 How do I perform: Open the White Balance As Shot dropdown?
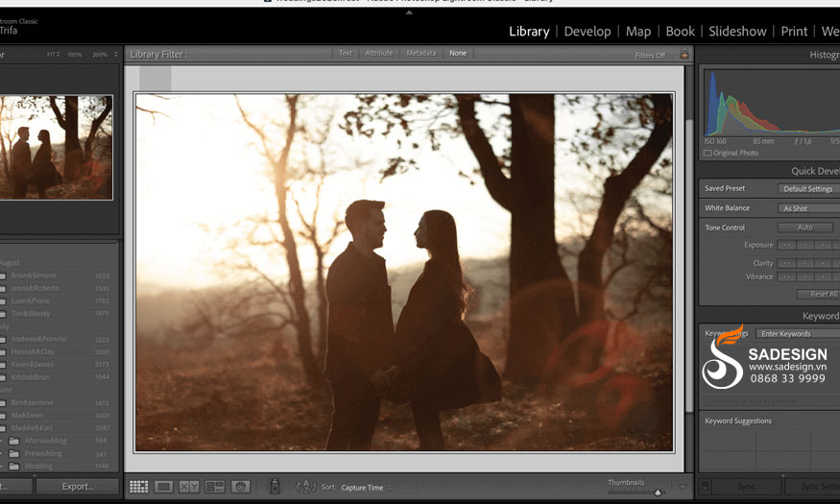point(807,208)
